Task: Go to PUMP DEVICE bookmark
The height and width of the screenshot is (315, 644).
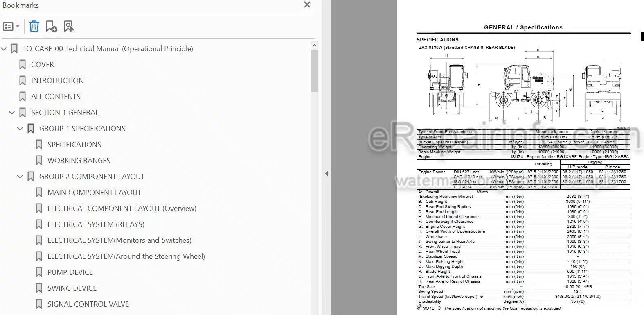Action: [x=70, y=272]
